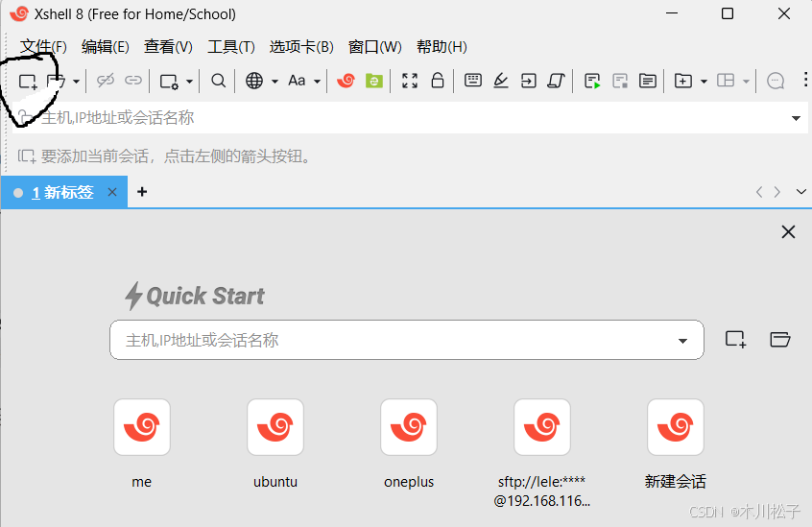
Task: Expand the top address bar dropdown
Action: click(x=796, y=118)
